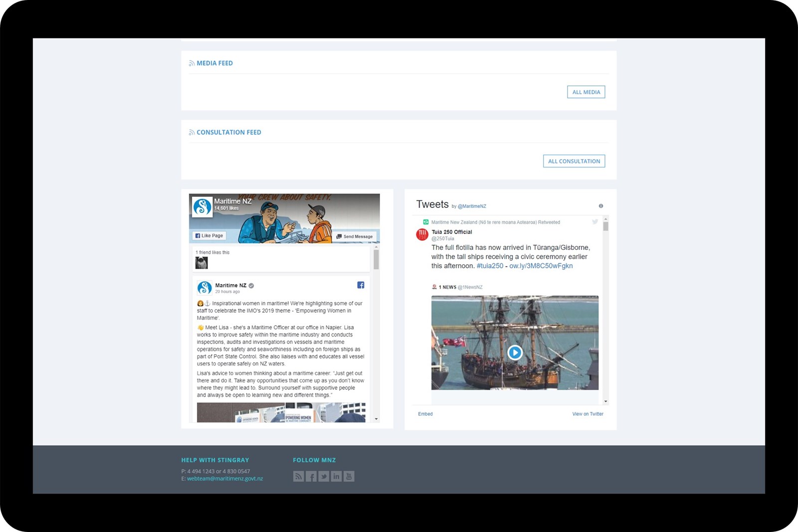798x532 pixels.
Task: Click the '14,601 likes' text
Action: pyautogui.click(x=226, y=208)
